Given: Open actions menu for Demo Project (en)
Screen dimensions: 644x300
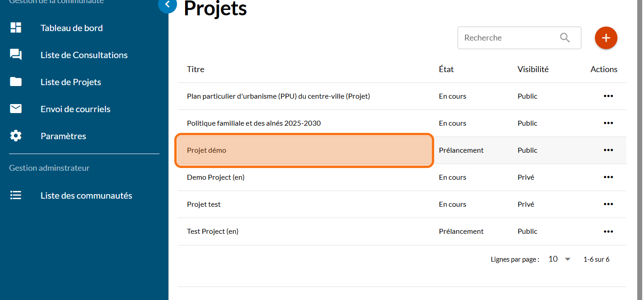Looking at the screenshot, I should tap(608, 177).
